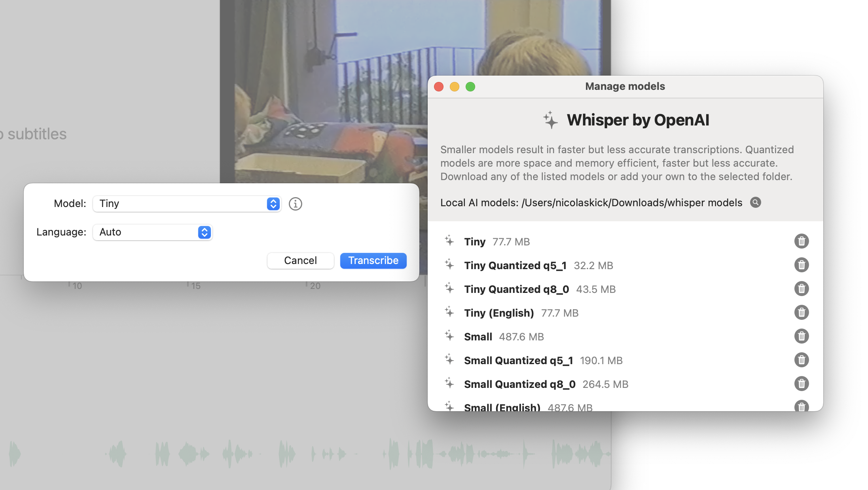
Task: Click timeline marker 20 in main window
Action: pos(315,286)
